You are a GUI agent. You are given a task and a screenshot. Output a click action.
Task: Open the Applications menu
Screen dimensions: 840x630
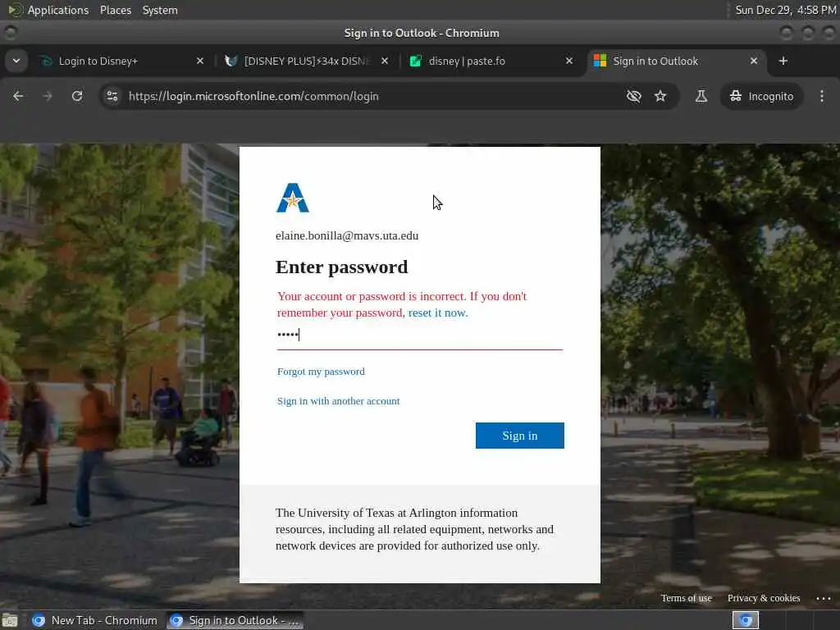click(58, 10)
